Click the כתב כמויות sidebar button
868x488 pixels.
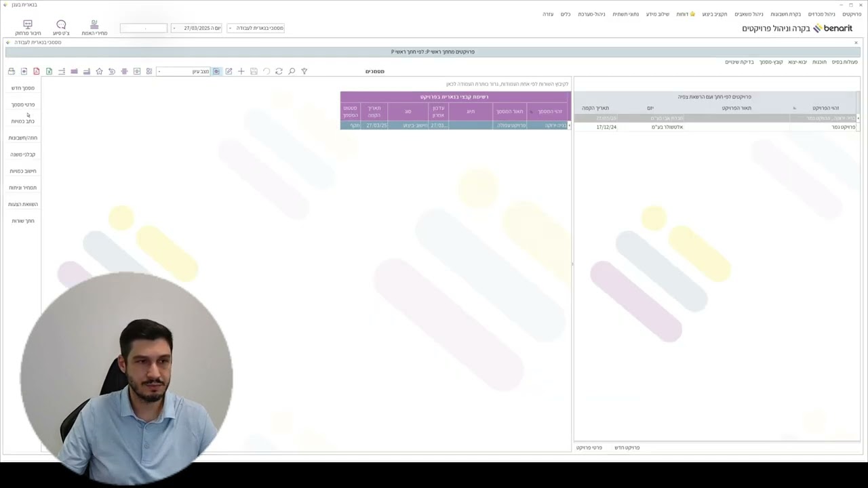tap(22, 121)
